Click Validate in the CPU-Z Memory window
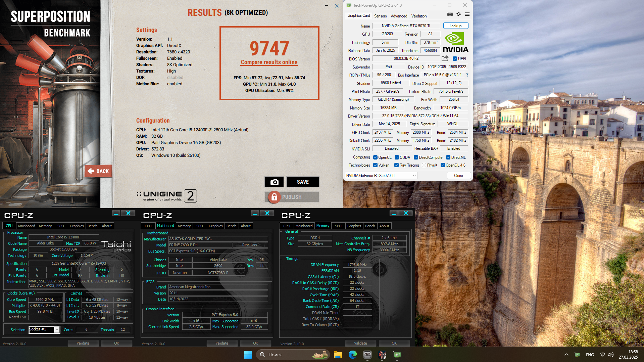Image resolution: width=644 pixels, height=362 pixels. pos(360,343)
